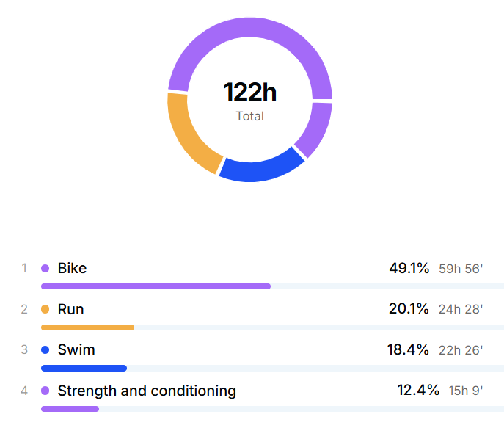Click the orange Run progress bar
Screen dimensions: 504x431
87,327
